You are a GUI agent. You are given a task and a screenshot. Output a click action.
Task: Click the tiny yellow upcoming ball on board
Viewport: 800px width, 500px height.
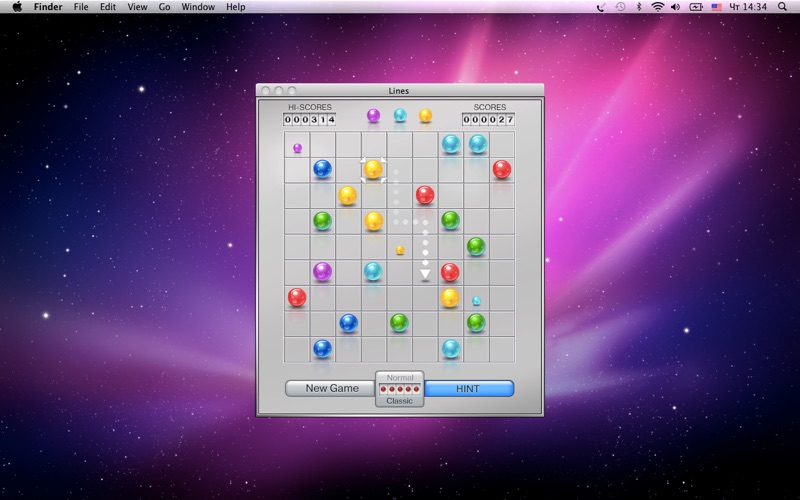click(x=400, y=250)
